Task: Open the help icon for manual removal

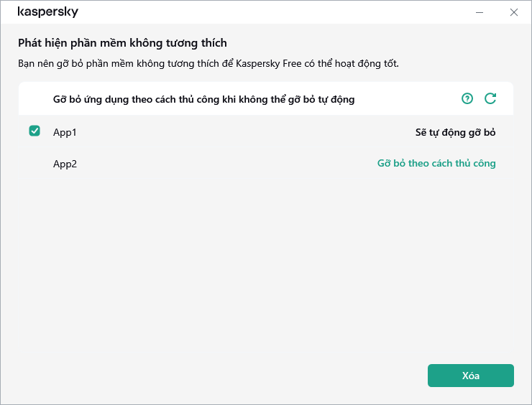Action: click(x=467, y=98)
